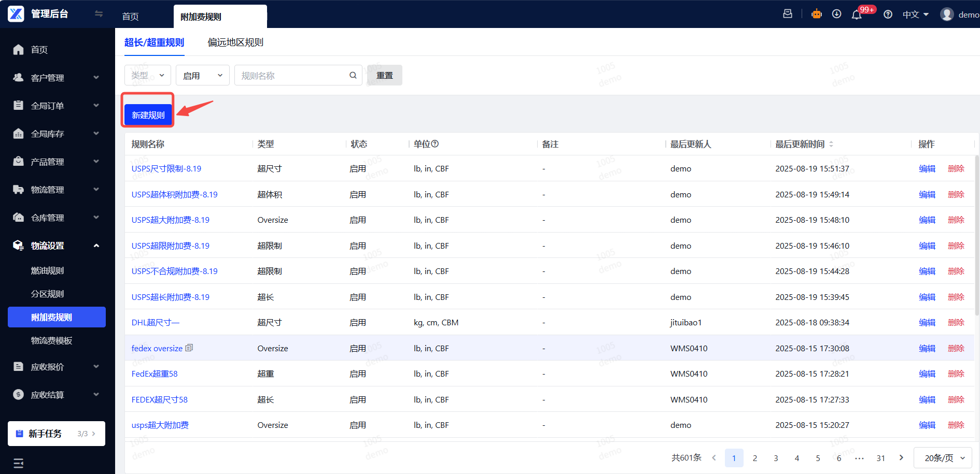
Task: Change the 20条/页 page size dropdown
Action: point(943,458)
